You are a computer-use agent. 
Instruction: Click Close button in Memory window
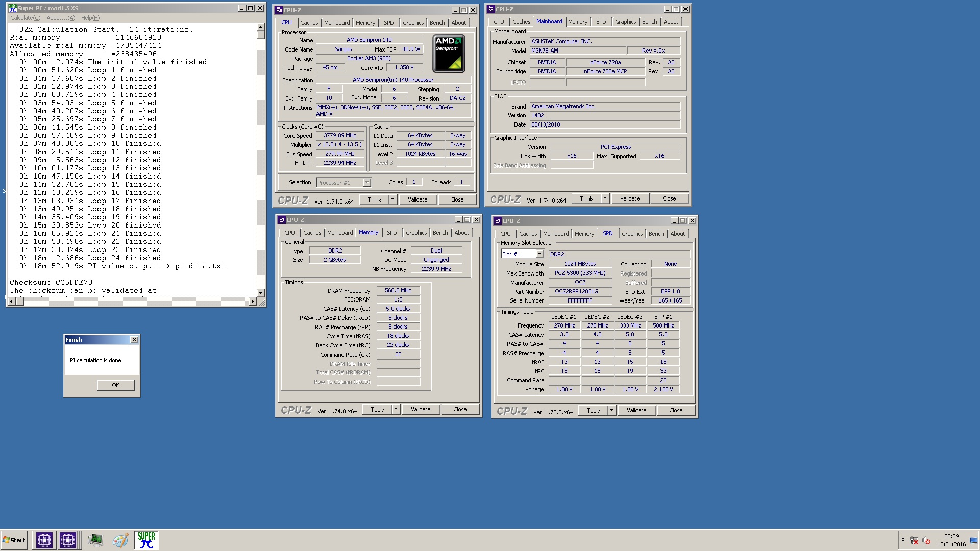[x=460, y=409]
